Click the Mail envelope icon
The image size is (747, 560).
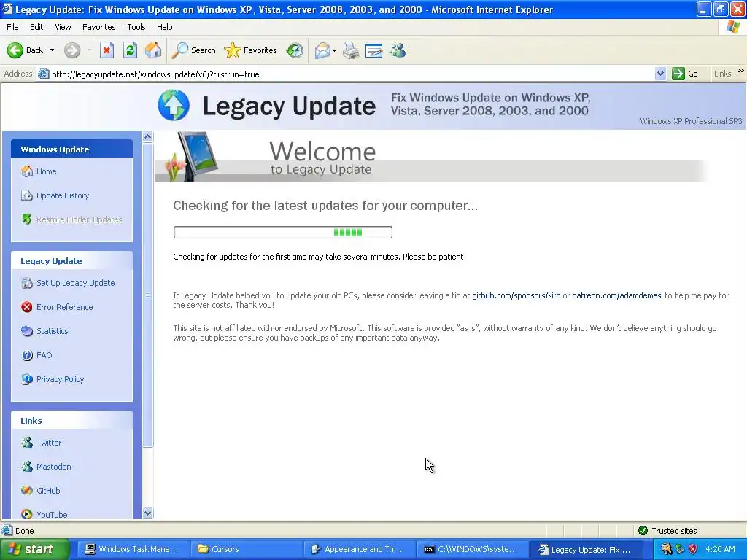[322, 50]
